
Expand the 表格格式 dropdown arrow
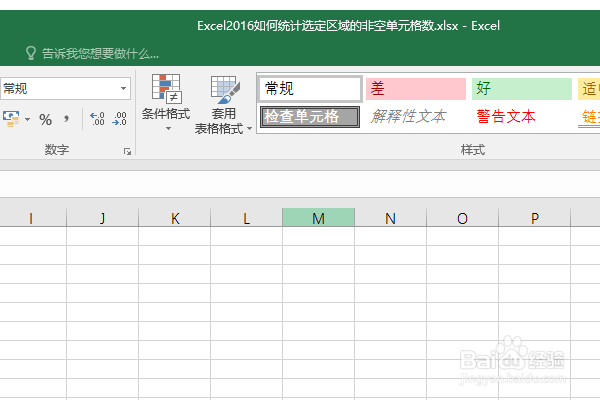[x=249, y=129]
